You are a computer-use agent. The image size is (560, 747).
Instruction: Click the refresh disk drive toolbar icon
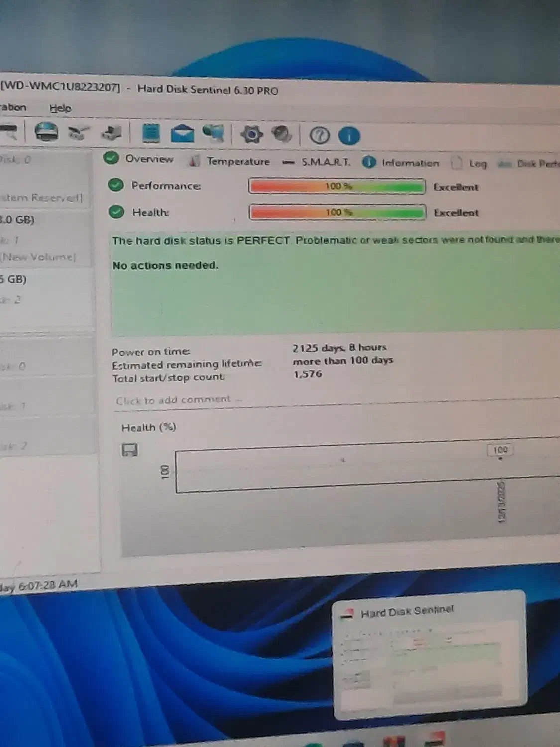tap(46, 132)
